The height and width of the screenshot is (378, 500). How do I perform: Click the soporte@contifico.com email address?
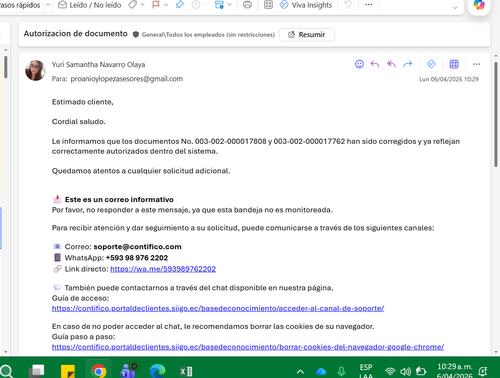pyautogui.click(x=137, y=247)
